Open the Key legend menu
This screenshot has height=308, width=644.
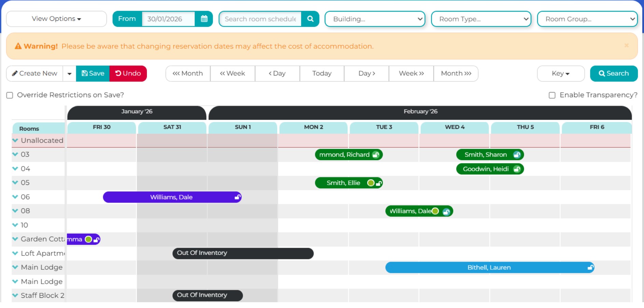(560, 74)
